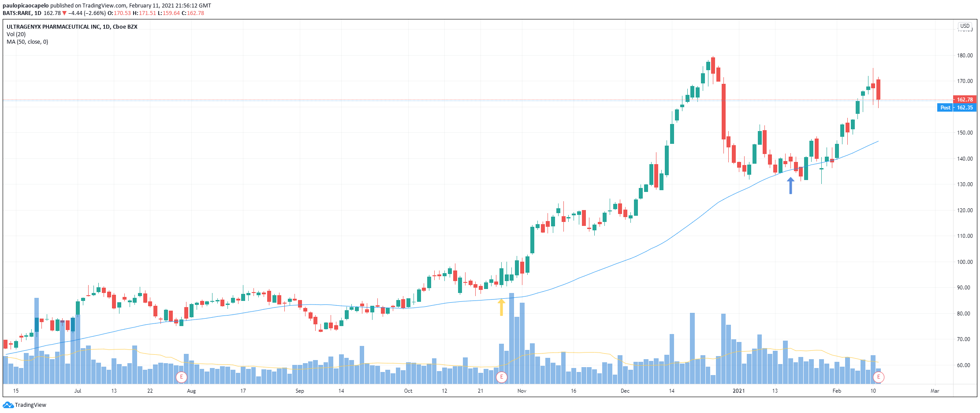
Task: Click the 100.00 price axis label
Action: (965, 262)
